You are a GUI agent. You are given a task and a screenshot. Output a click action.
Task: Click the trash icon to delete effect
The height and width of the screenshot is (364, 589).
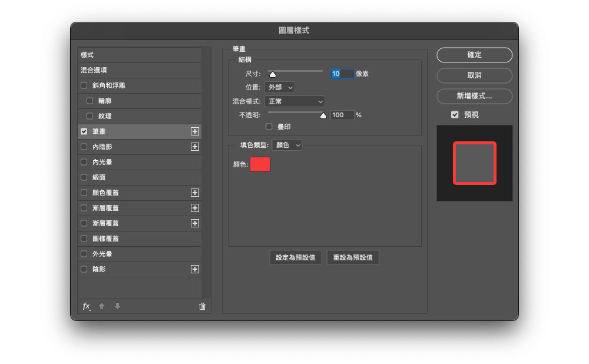pyautogui.click(x=202, y=306)
